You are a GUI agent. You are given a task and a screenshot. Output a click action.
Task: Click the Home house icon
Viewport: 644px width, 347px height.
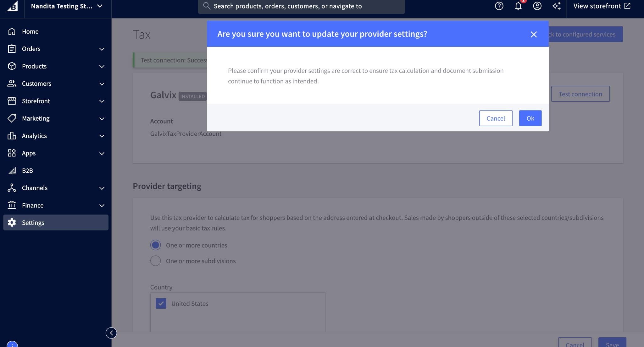[12, 31]
